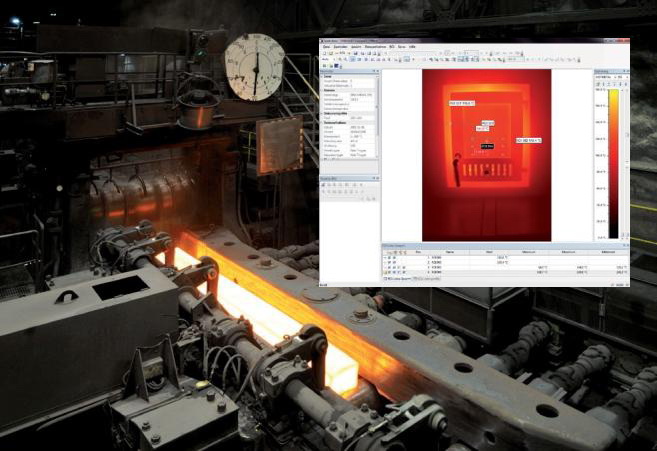Toggle checkbox for ROI row 4
This screenshot has width=657, height=451.
coord(387,273)
